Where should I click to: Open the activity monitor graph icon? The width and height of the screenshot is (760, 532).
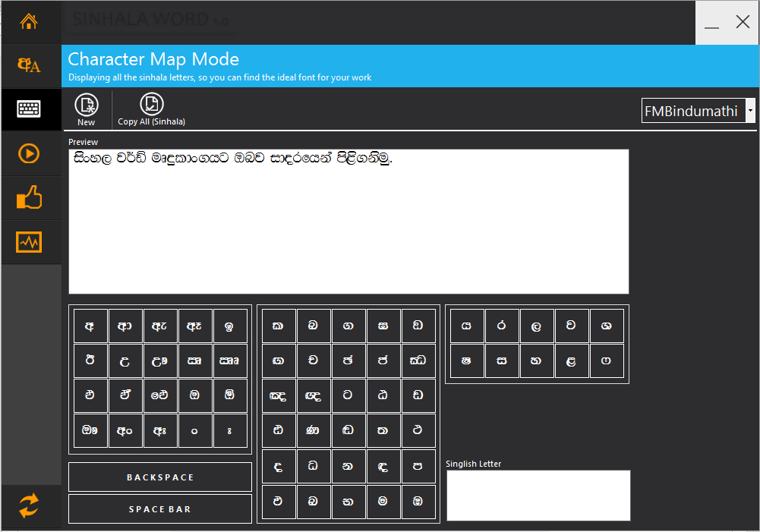tap(29, 242)
